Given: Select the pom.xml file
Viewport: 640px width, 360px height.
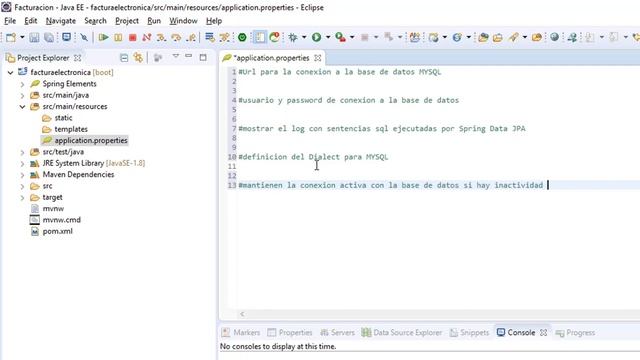Looking at the screenshot, I should pyautogui.click(x=51, y=231).
